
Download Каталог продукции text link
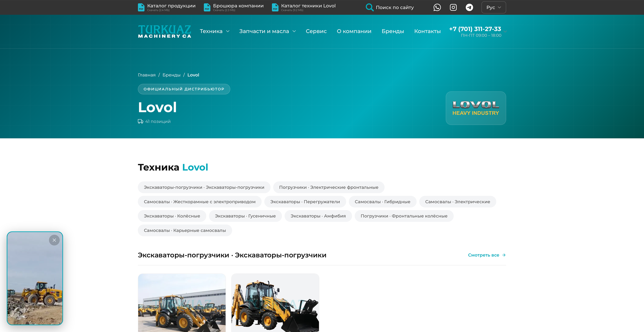[x=171, y=6]
